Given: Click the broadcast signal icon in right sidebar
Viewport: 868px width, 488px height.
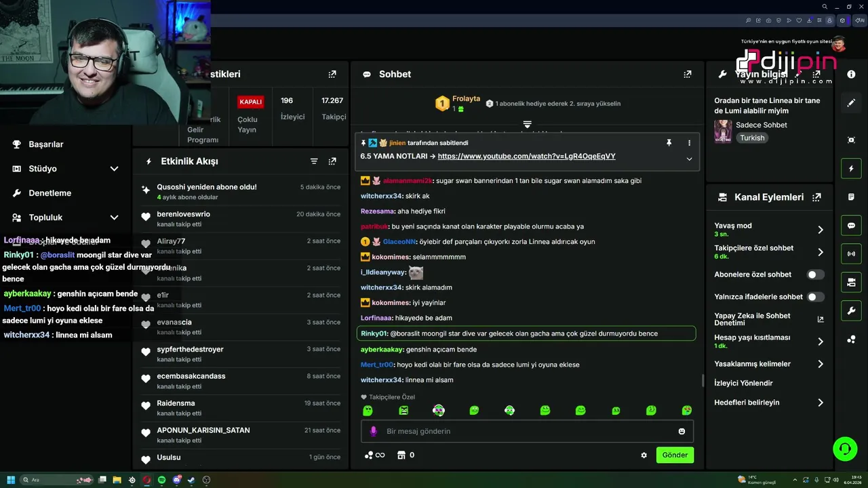Looking at the screenshot, I should (x=851, y=254).
